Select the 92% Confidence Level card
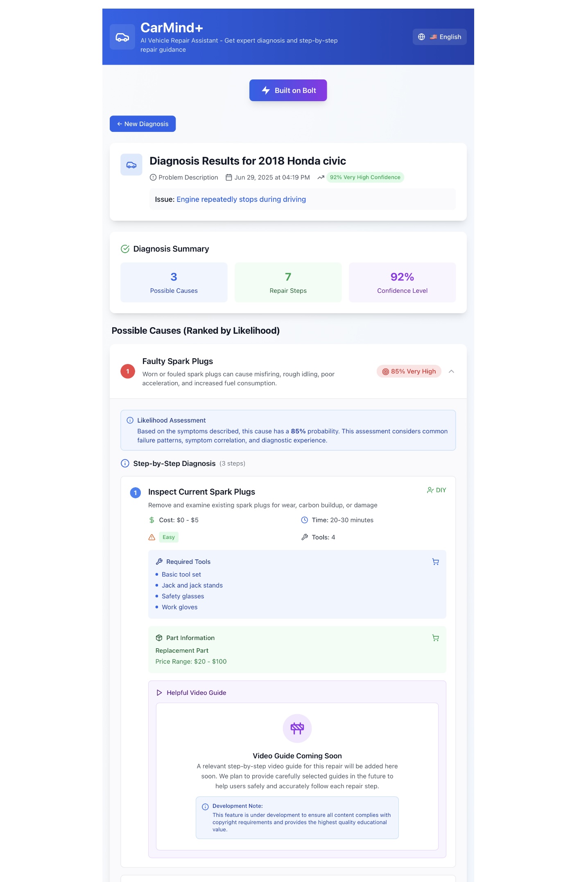 (403, 283)
